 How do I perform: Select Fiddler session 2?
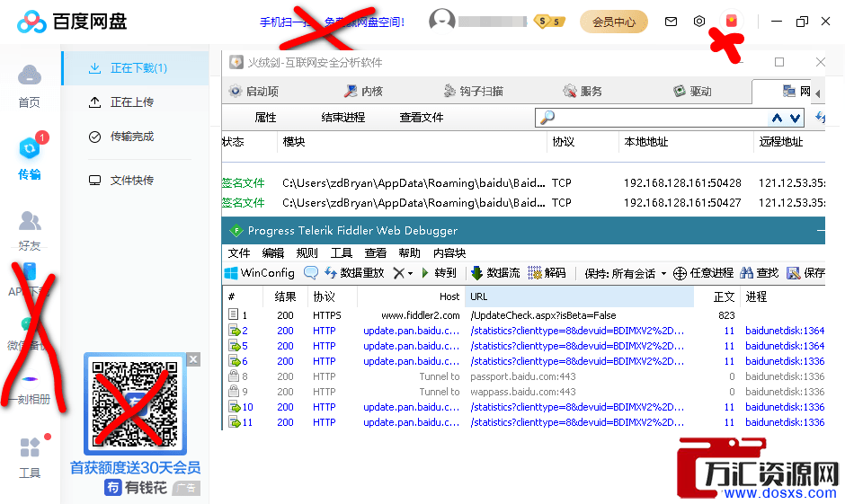[523, 331]
